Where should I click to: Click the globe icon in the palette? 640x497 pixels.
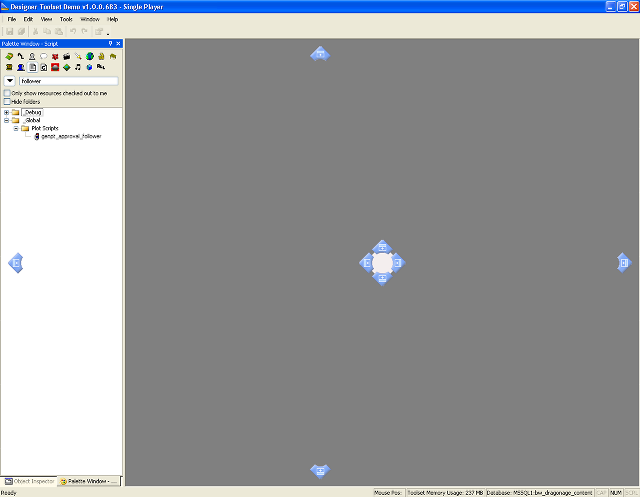point(89,57)
